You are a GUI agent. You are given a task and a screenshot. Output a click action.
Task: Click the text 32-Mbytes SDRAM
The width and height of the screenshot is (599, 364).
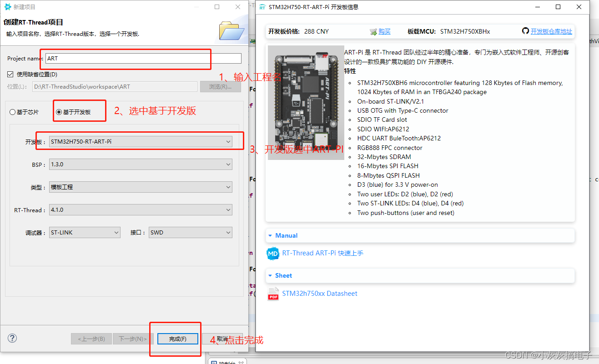click(384, 157)
